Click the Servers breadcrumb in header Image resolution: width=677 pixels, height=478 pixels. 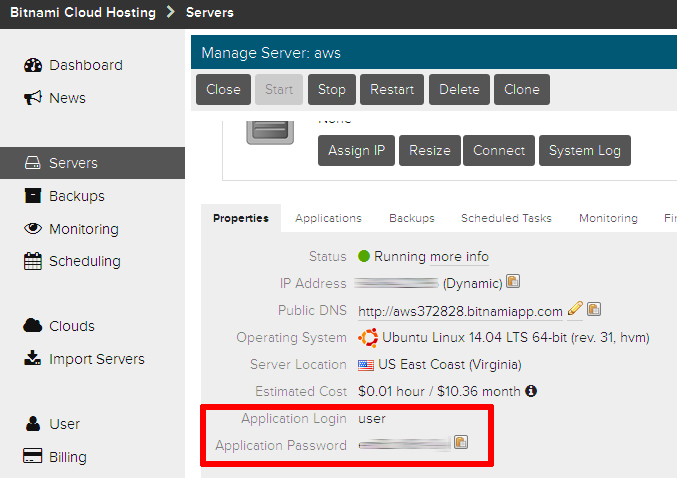point(210,13)
